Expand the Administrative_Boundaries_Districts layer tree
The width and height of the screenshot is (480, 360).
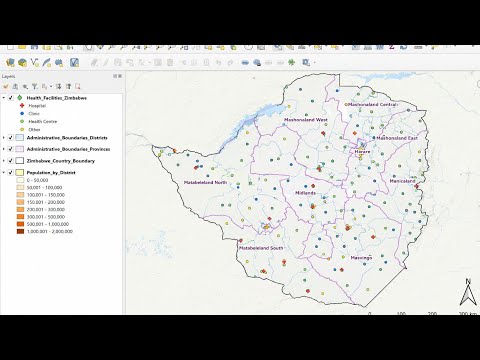[4, 138]
